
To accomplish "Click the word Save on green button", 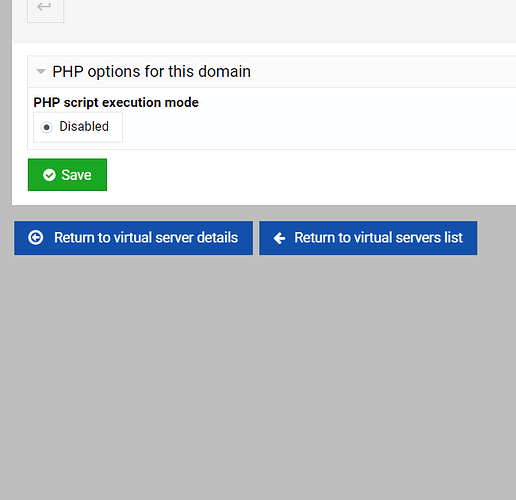I will 76,175.
